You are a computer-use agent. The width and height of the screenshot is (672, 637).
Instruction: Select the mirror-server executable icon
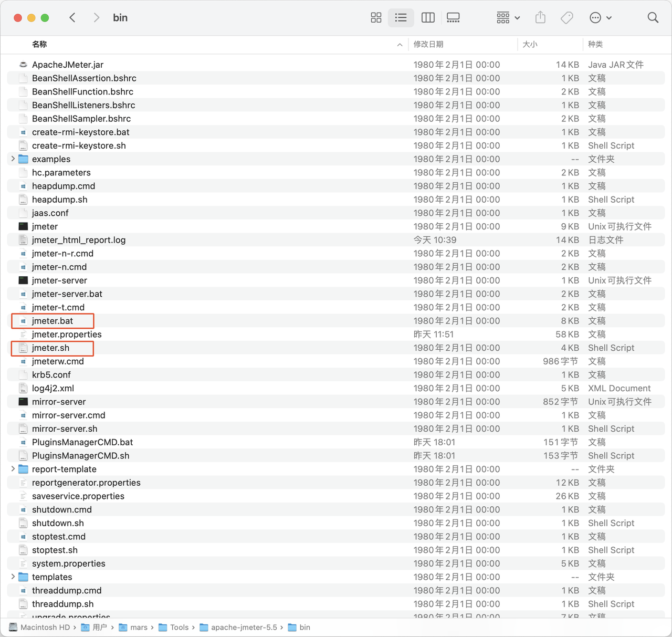(x=23, y=402)
